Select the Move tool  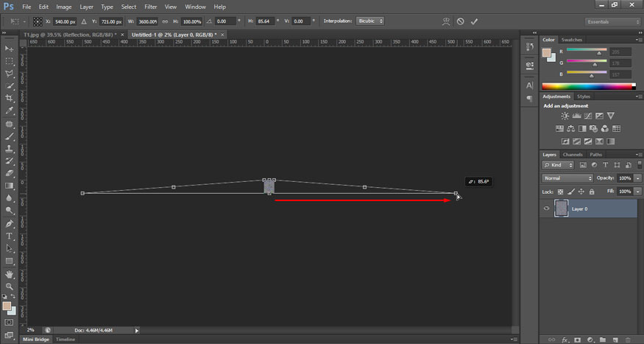[10, 49]
